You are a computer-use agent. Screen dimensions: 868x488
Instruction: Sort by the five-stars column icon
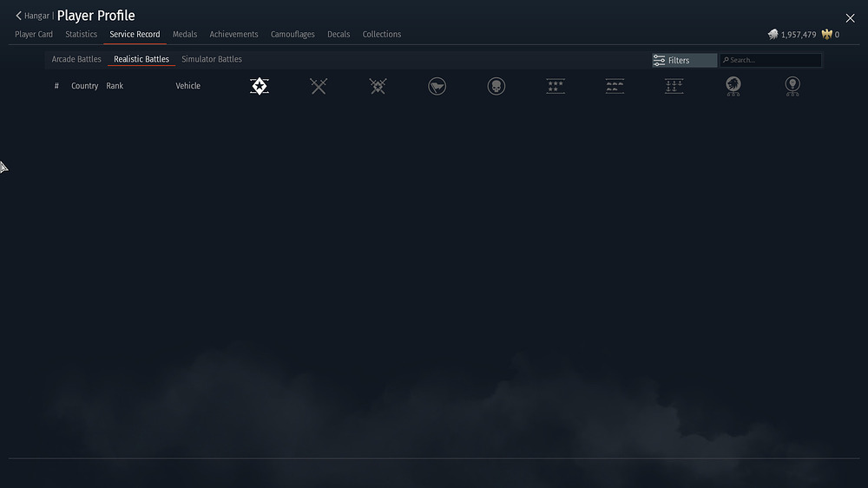[556, 86]
